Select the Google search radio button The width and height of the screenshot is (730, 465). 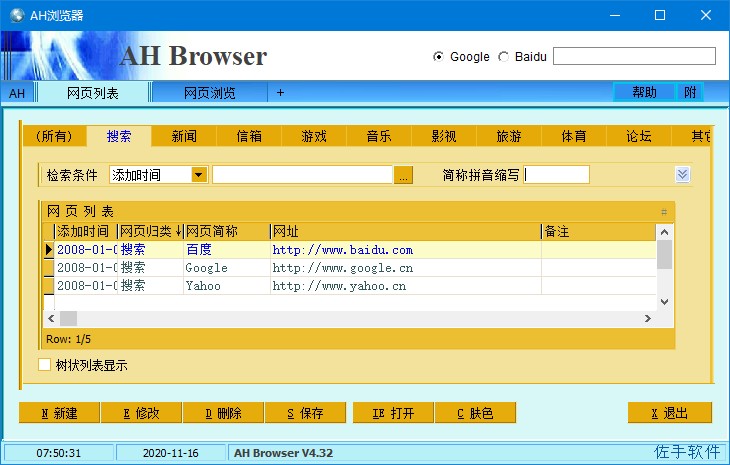pos(438,57)
